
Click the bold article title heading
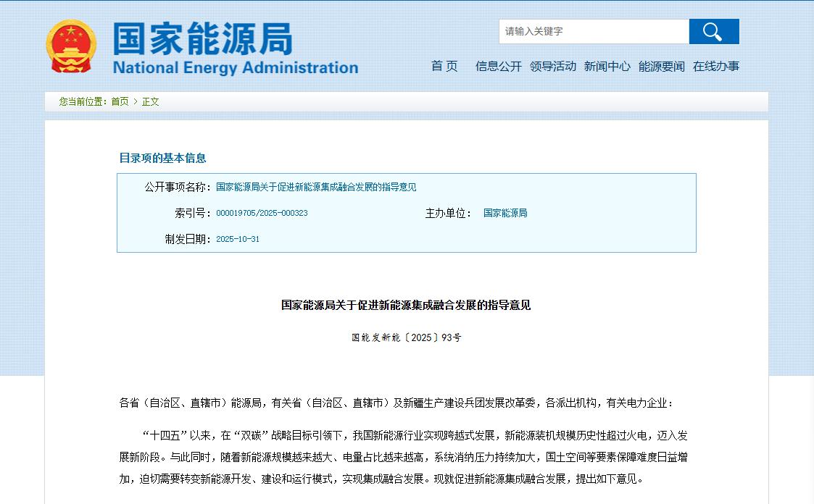(x=406, y=305)
